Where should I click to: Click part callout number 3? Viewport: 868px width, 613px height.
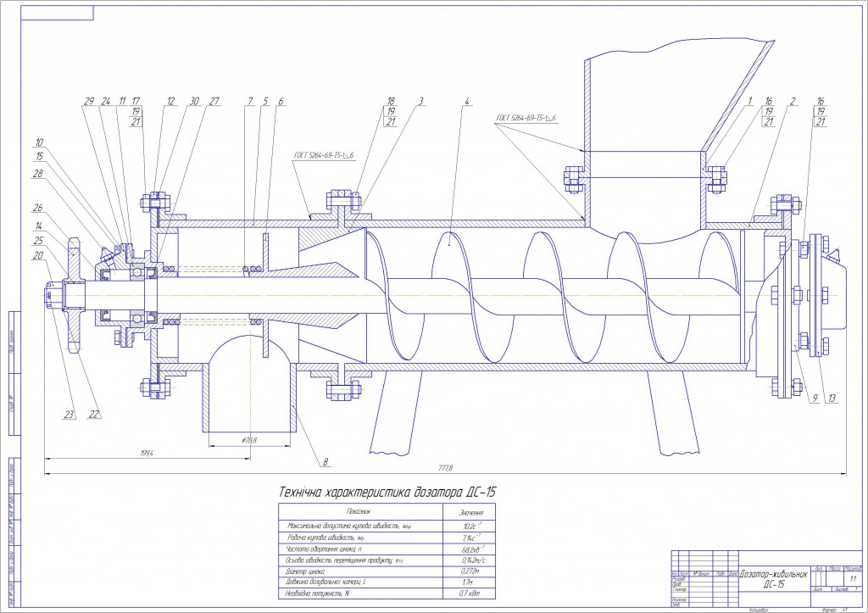pos(421,102)
